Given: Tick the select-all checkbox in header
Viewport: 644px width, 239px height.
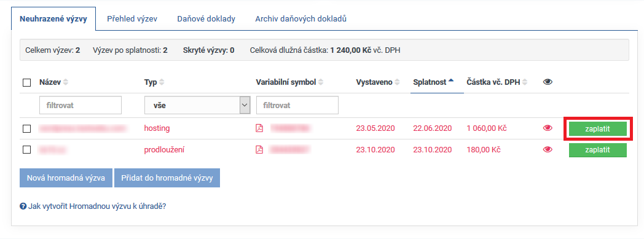Looking at the screenshot, I should click(26, 82).
